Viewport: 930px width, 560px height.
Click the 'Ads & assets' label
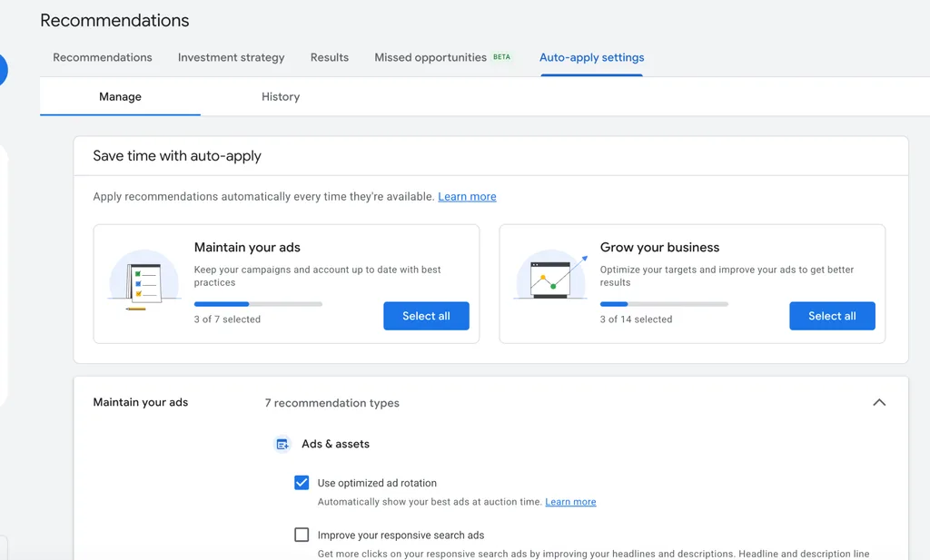point(335,444)
